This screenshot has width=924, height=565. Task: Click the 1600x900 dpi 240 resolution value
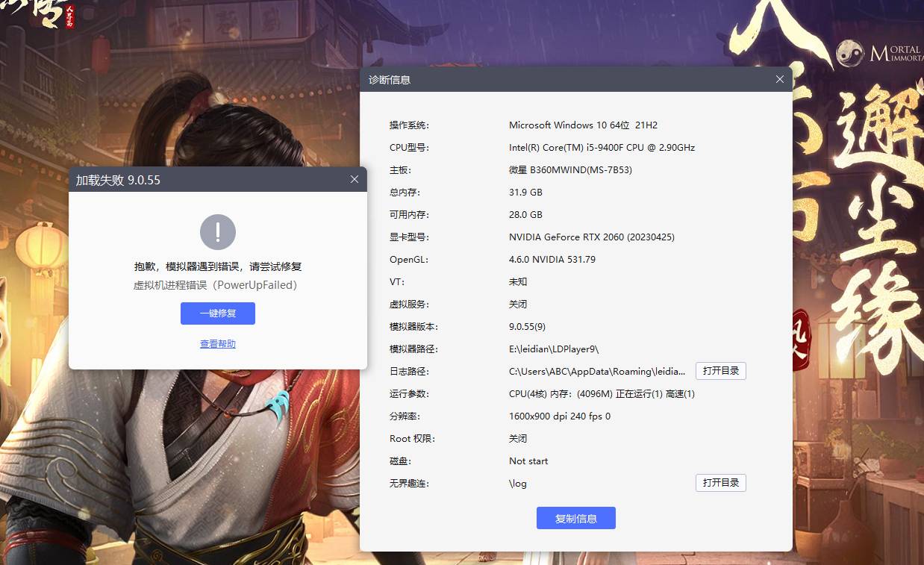(559, 416)
